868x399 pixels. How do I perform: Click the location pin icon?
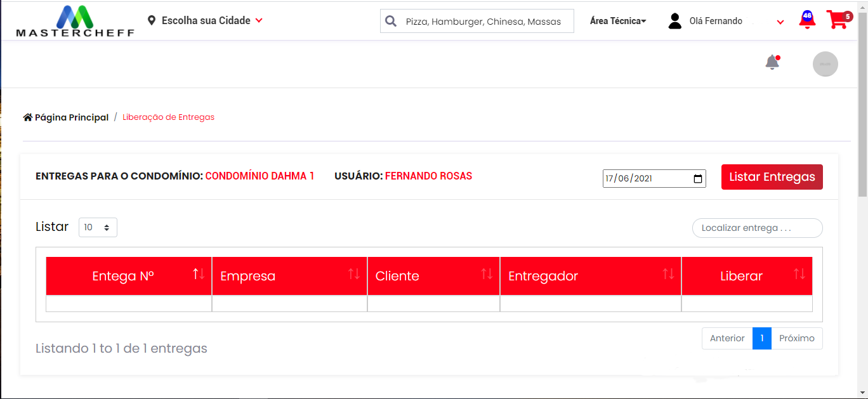tap(151, 21)
